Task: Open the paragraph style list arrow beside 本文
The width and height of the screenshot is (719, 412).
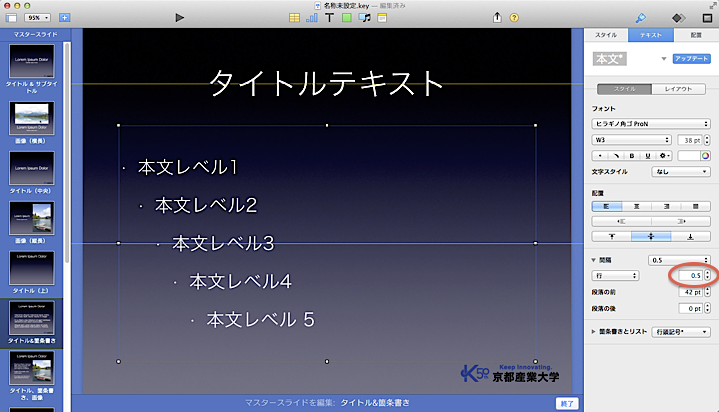Action: 664,59
